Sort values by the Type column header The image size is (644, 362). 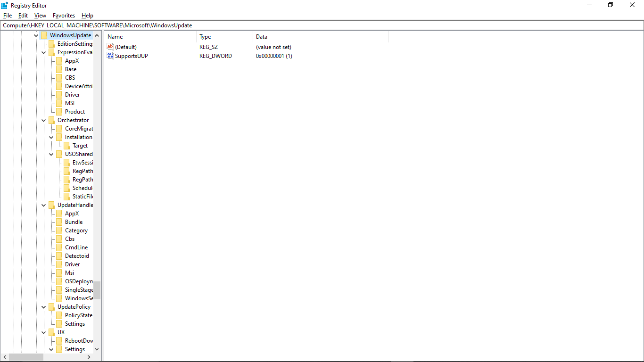(x=224, y=37)
